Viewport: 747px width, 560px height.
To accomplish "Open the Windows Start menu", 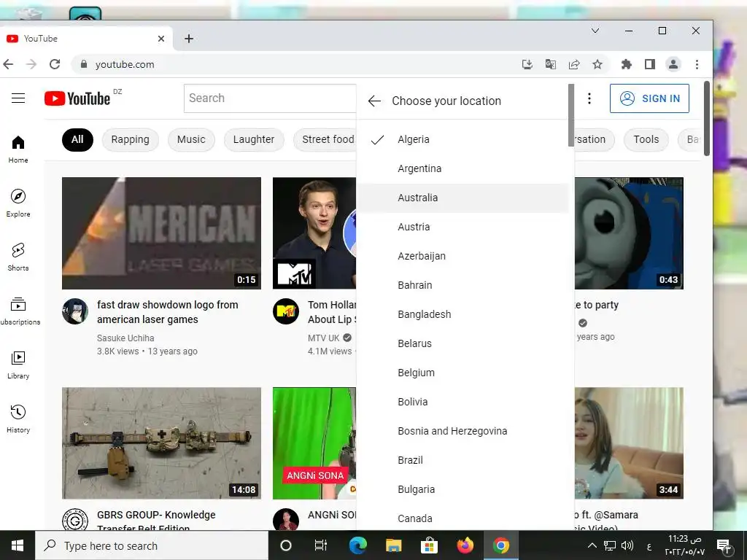I will (x=18, y=545).
